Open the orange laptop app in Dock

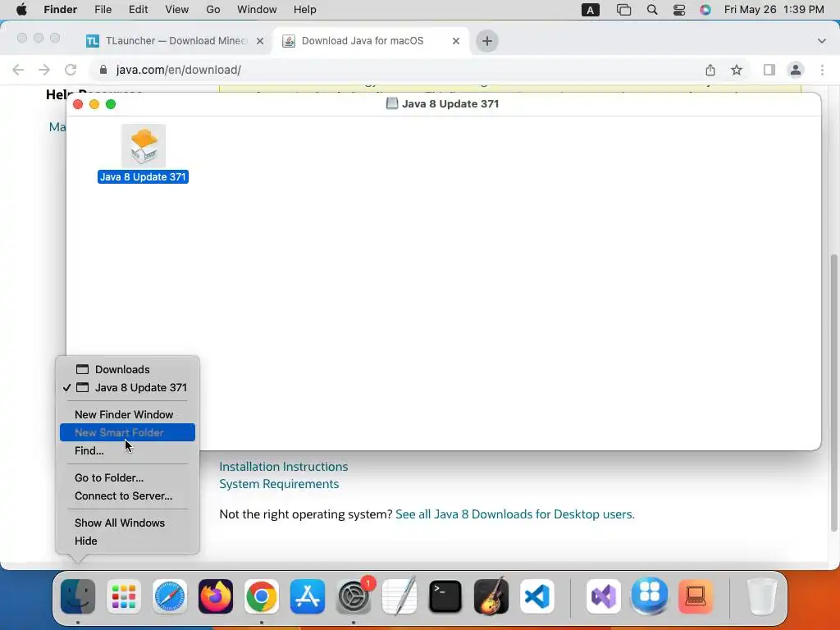696,596
